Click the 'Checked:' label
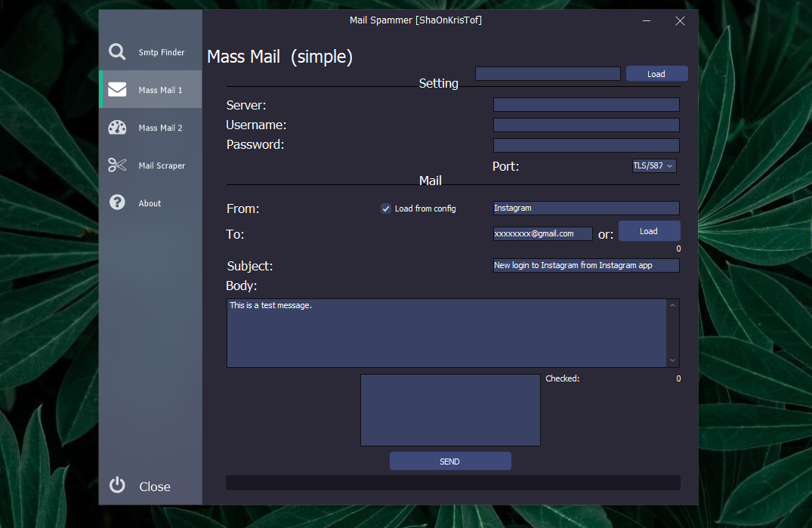The image size is (812, 528). pyautogui.click(x=563, y=378)
